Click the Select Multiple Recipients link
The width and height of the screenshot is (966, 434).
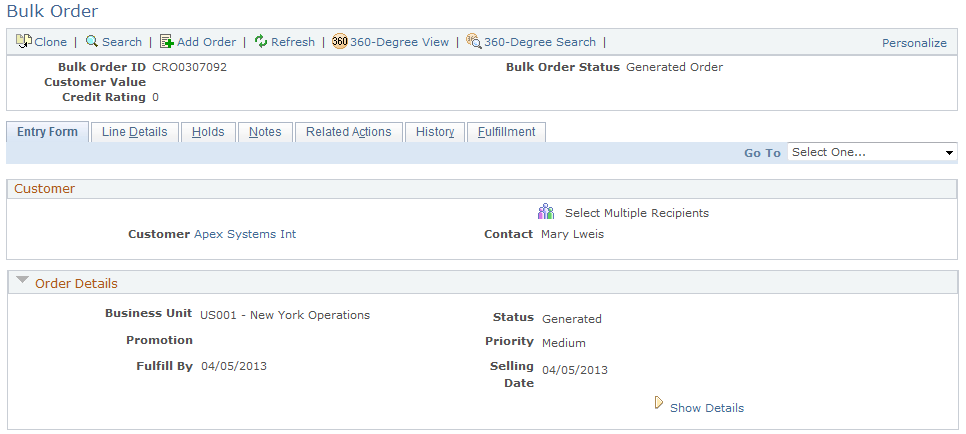point(636,213)
